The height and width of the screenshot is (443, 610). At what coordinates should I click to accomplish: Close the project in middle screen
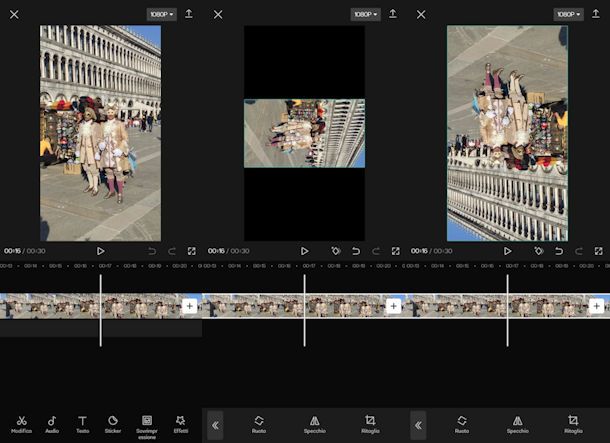click(218, 14)
